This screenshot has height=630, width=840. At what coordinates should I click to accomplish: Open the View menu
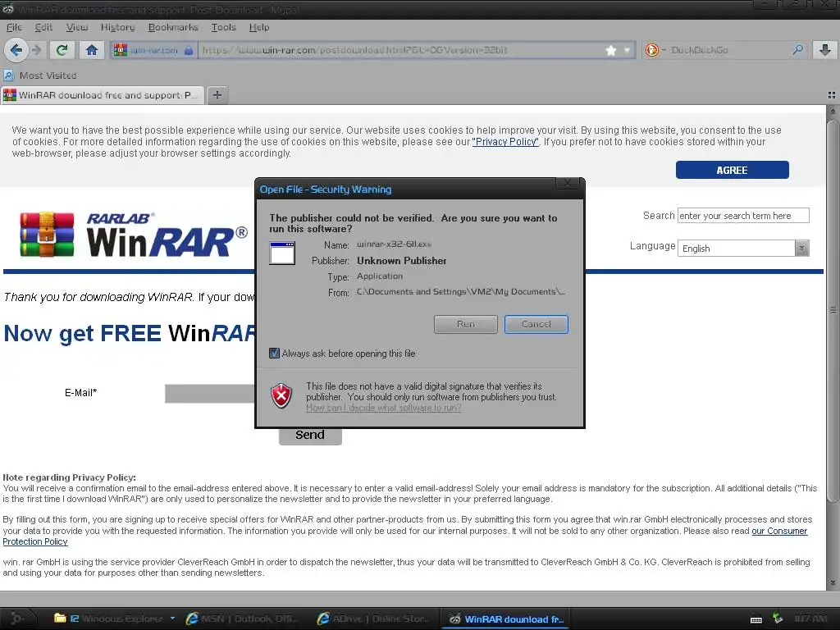(76, 27)
